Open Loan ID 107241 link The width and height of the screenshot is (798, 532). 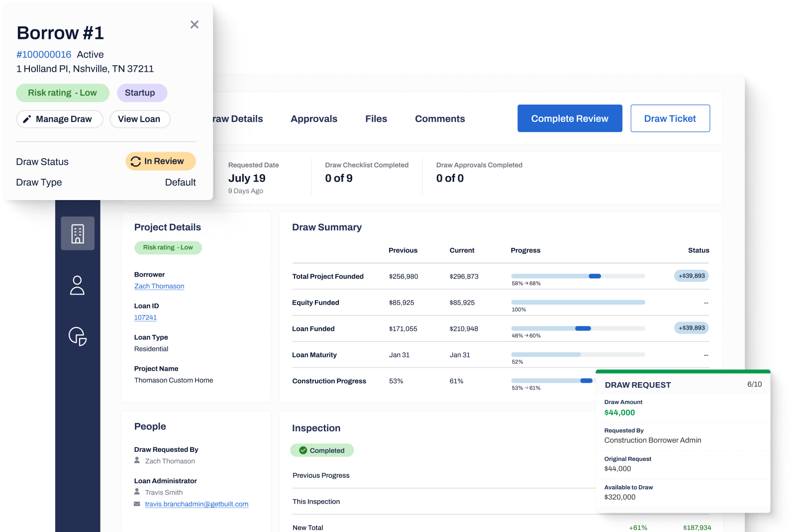point(145,318)
